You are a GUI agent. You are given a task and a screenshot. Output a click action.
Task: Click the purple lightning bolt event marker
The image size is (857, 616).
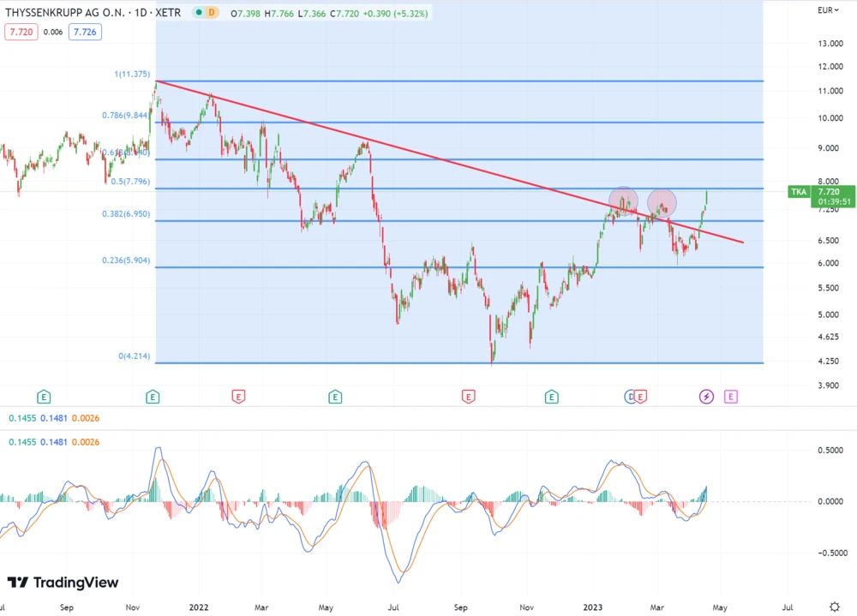pos(706,396)
